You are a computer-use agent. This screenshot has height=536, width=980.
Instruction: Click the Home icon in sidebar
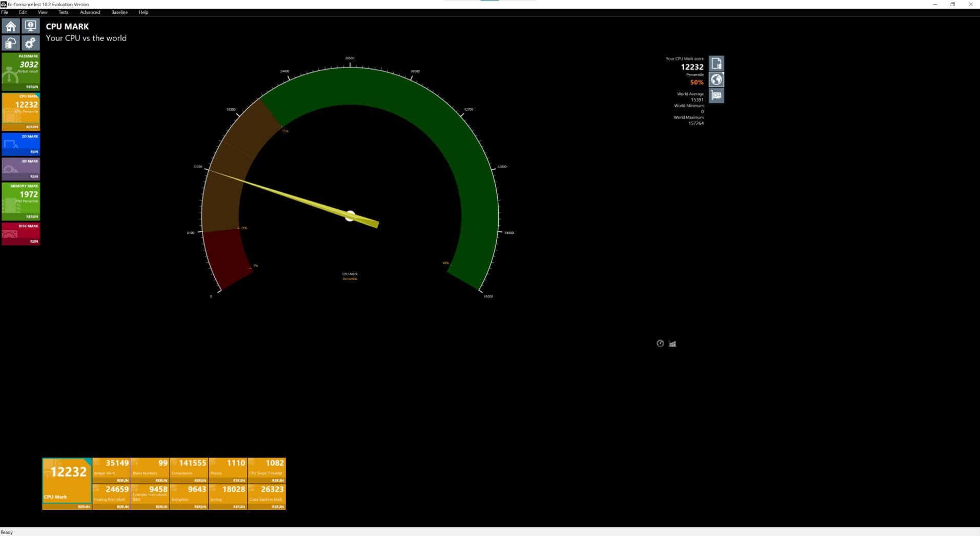(11, 26)
